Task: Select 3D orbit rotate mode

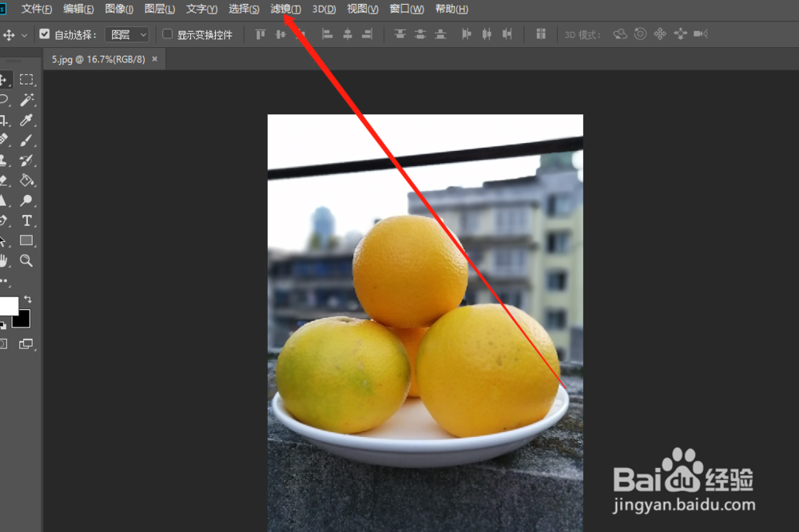Action: (x=620, y=34)
